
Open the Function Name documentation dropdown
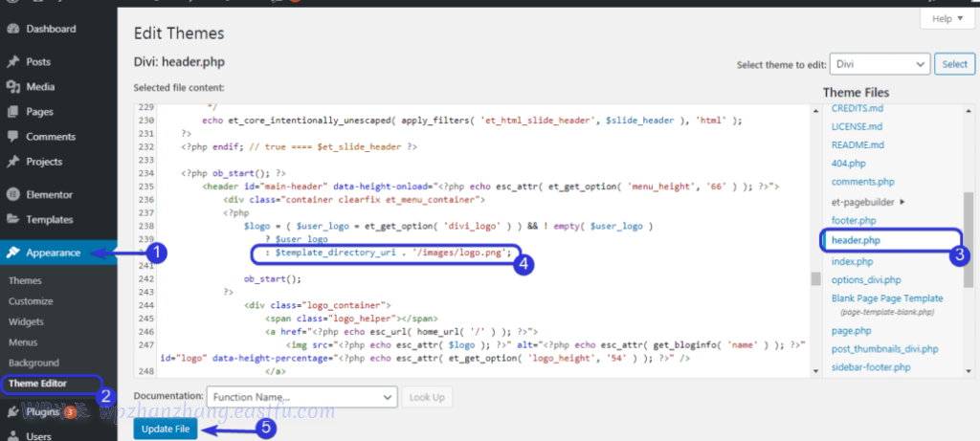coord(301,396)
